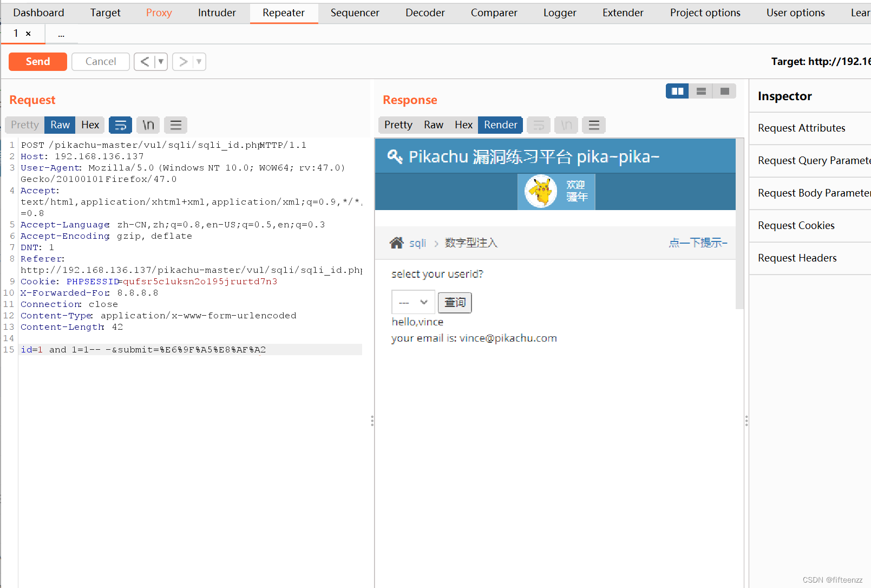Select Pretty view in Request panel
Screen dimensions: 871x588
[25, 125]
